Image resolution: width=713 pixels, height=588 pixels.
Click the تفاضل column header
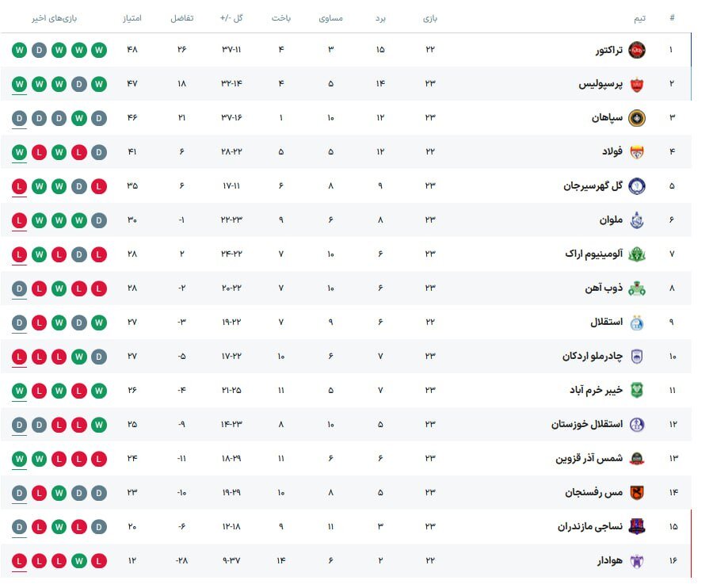[x=182, y=17]
